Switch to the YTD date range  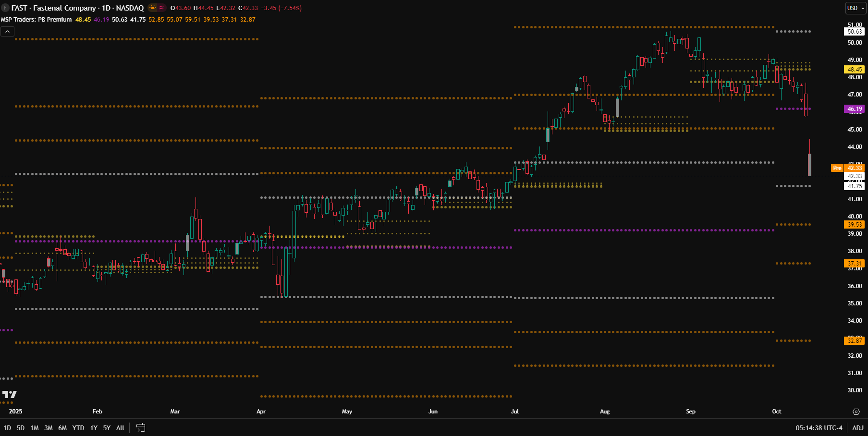(78, 427)
